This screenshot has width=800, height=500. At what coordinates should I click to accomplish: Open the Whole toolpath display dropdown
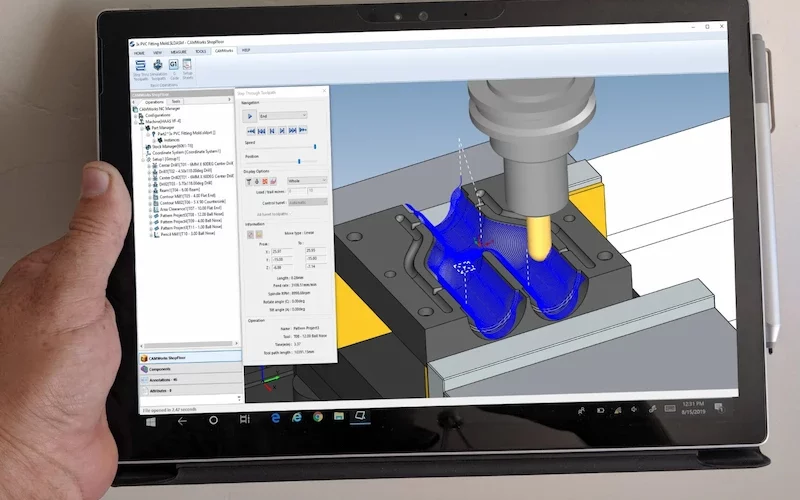[x=307, y=181]
